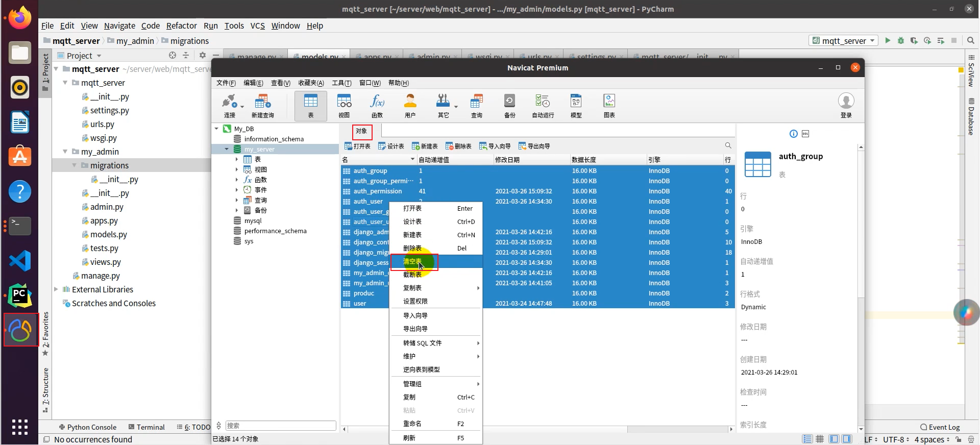The width and height of the screenshot is (980, 445).
Task: Open the mqtt_server run configuration dropdown
Action: 843,40
